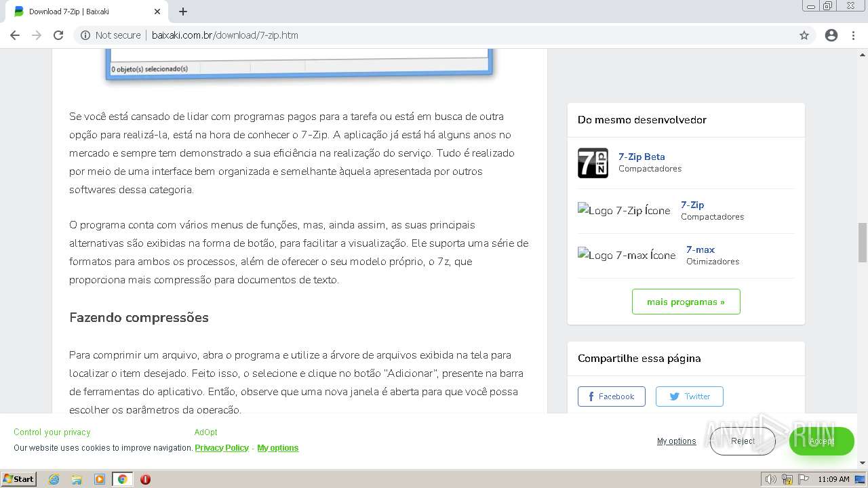Click the Logo 7-Zip Ícone image

click(x=624, y=210)
